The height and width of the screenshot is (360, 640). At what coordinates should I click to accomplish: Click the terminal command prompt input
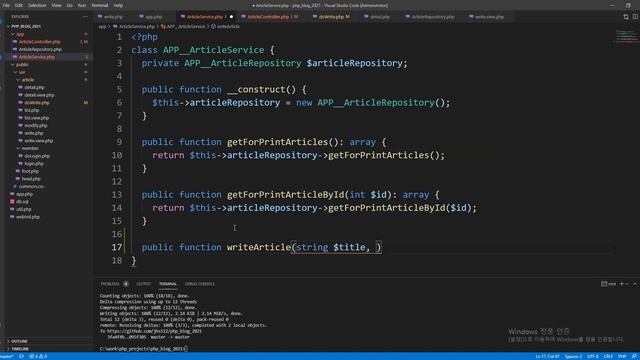[x=143, y=349]
